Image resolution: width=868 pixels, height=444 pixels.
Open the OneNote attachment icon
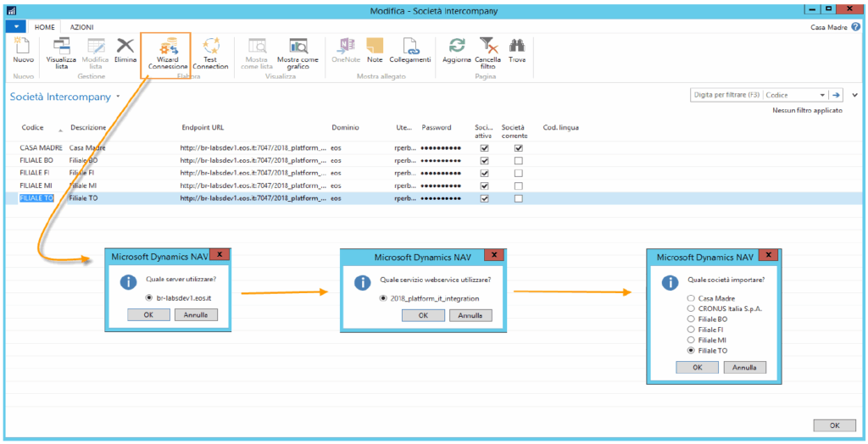347,46
